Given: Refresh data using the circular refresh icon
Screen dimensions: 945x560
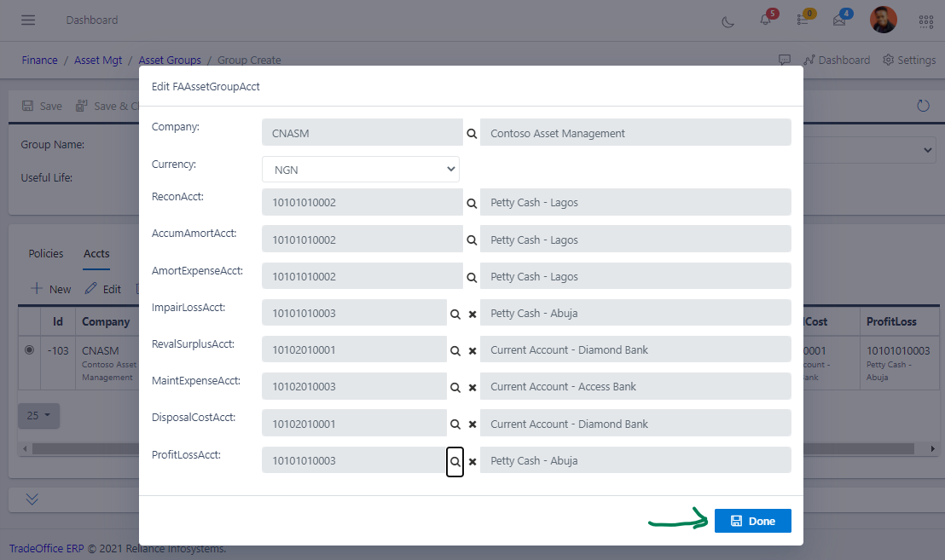Looking at the screenshot, I should pyautogui.click(x=923, y=105).
